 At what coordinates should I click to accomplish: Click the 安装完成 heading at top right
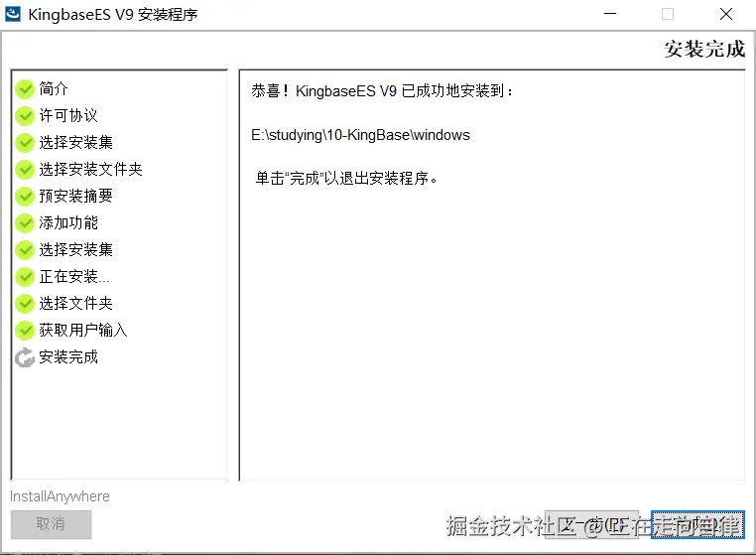pos(704,50)
